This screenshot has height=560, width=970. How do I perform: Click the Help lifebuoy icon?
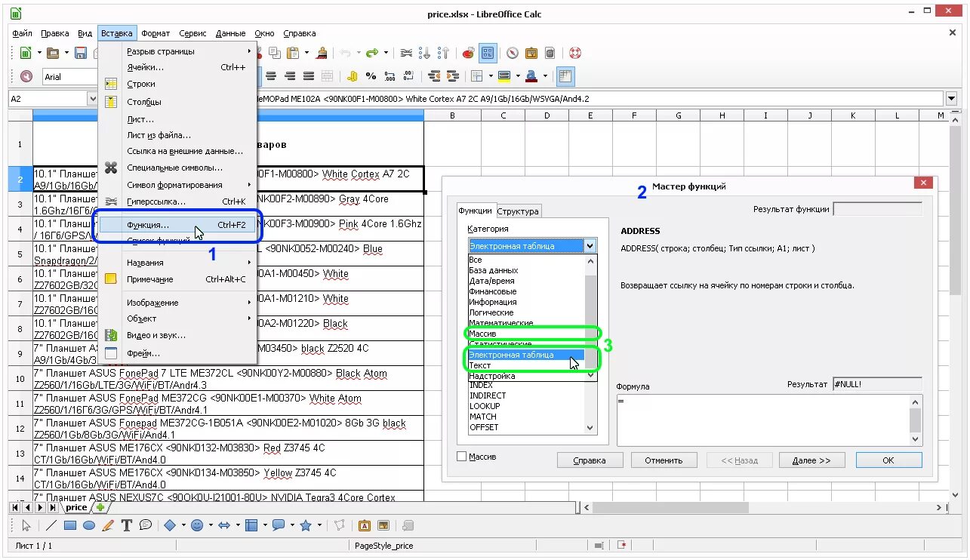coord(575,53)
